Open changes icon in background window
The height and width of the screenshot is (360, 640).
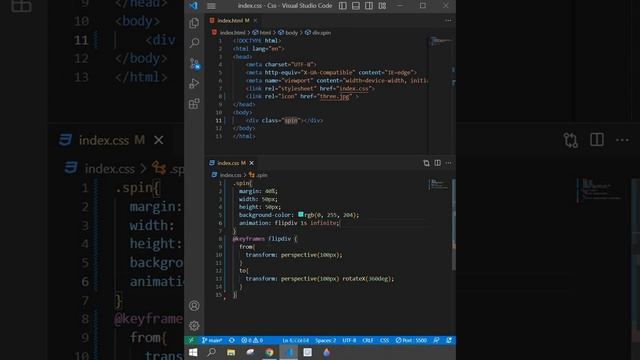pos(571,140)
